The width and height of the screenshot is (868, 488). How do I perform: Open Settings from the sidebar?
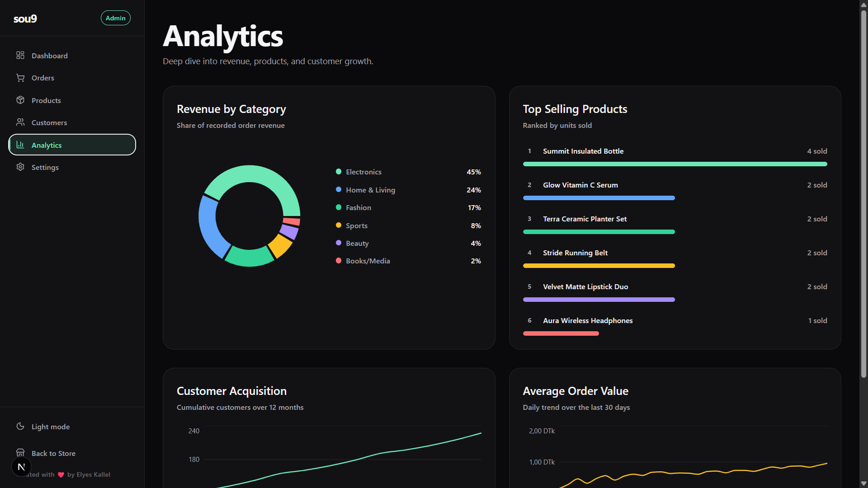tap(72, 167)
